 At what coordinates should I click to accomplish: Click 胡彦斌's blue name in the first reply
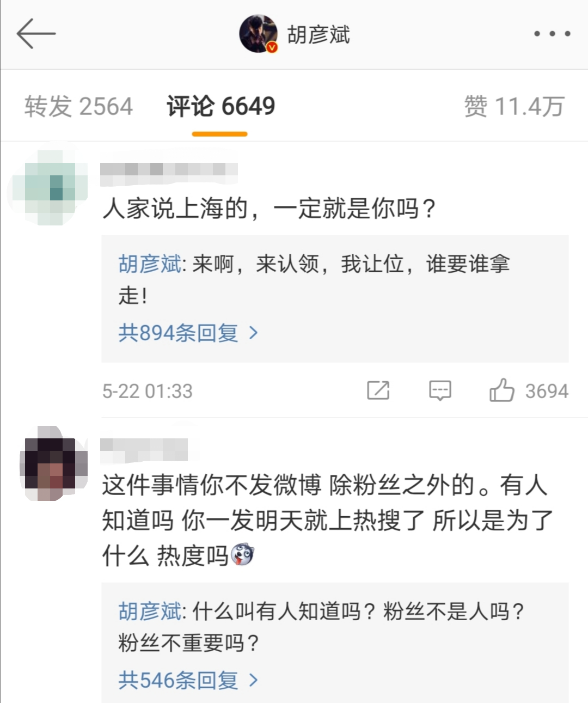pos(147,264)
